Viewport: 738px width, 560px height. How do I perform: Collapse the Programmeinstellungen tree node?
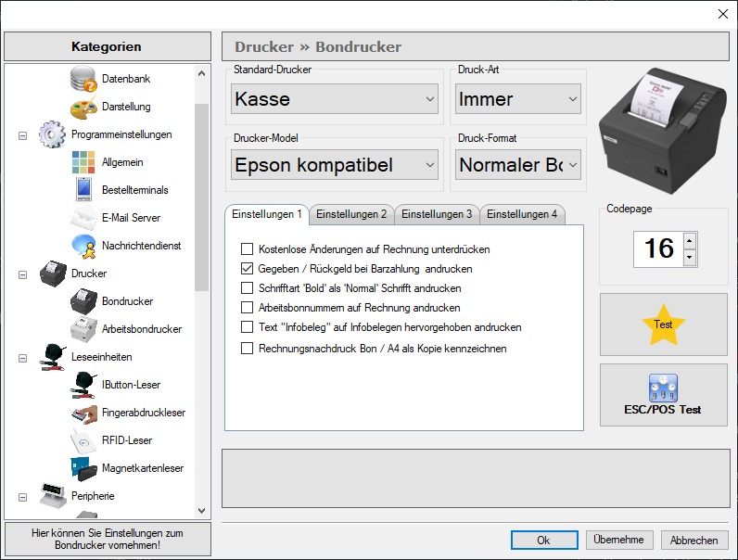[22, 135]
